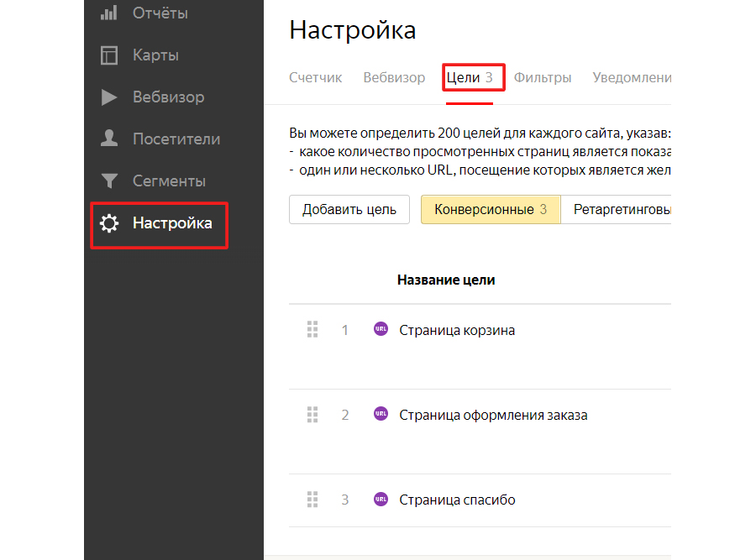Go to the Фильтры tab
Viewport: 756px width, 560px height.
543,77
